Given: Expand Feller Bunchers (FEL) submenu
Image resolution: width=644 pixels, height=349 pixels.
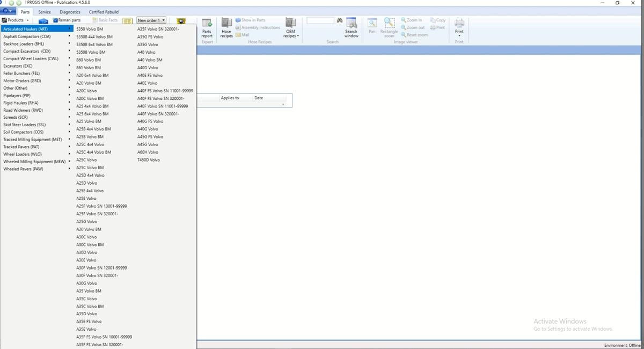Looking at the screenshot, I should 36,74.
